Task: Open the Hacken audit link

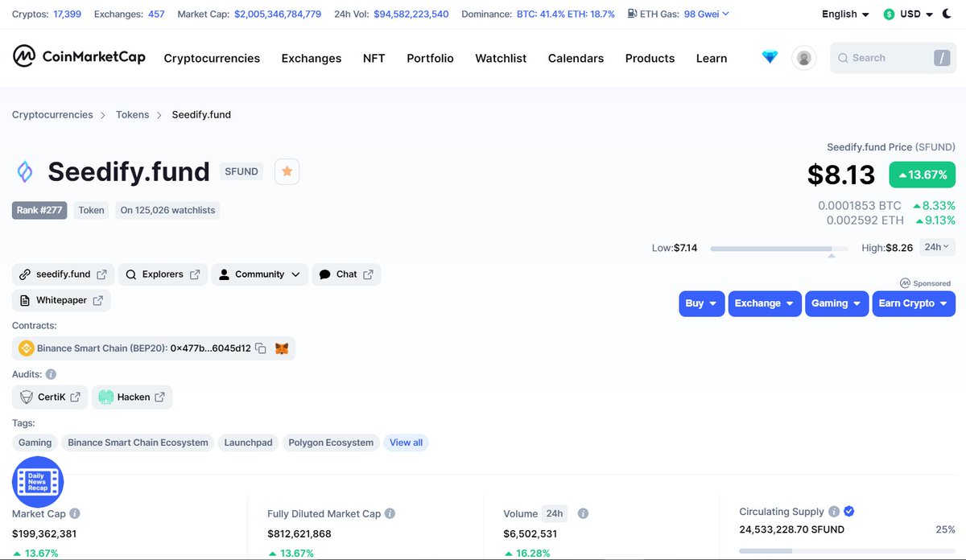Action: tap(132, 397)
